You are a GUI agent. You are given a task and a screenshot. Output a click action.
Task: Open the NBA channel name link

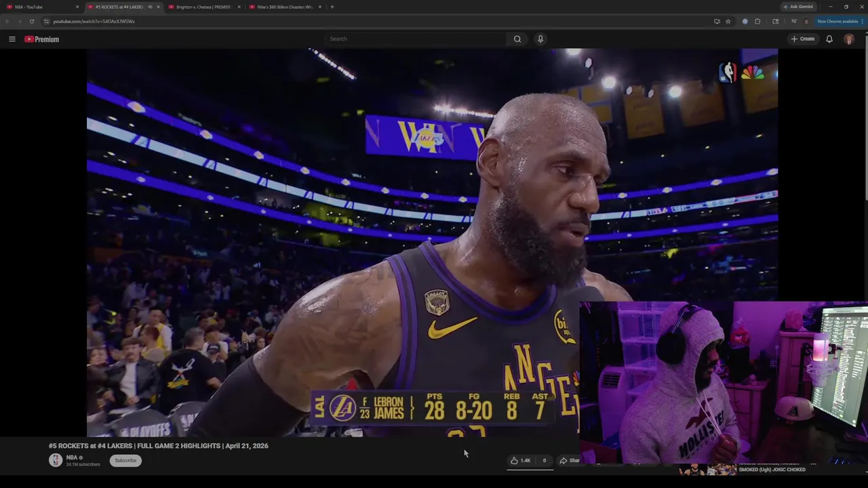click(72, 457)
